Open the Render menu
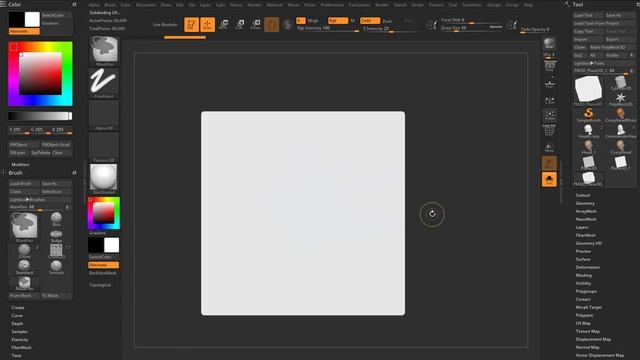 point(382,5)
